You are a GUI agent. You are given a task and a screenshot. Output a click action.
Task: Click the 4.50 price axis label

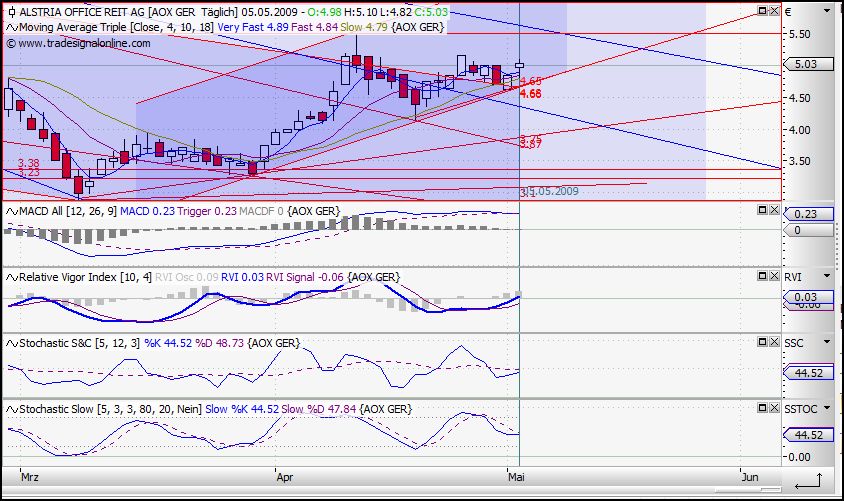coord(799,98)
